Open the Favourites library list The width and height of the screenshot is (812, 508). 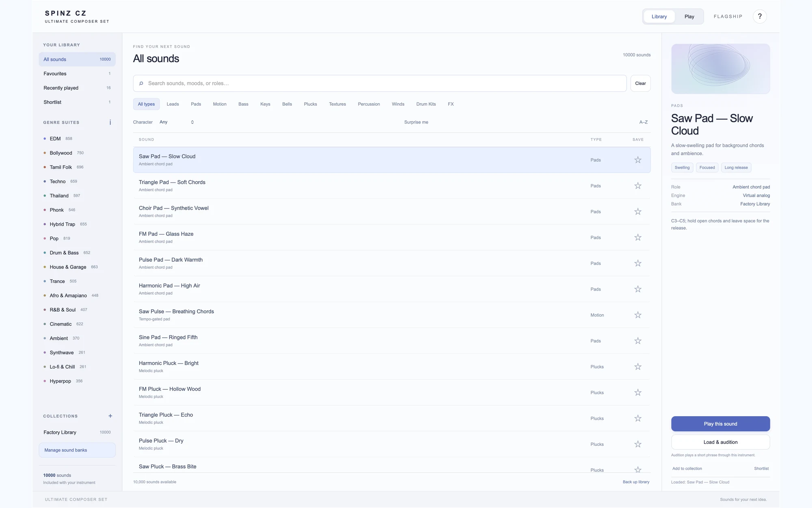[77, 74]
